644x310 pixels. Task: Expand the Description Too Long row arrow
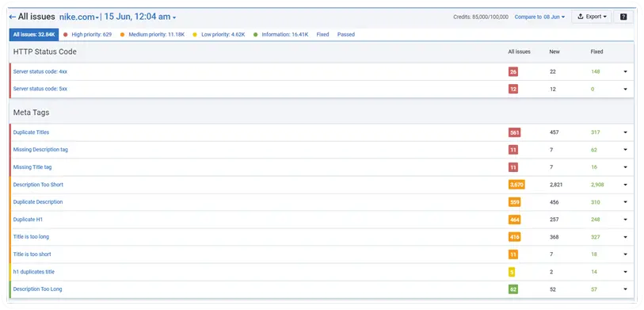coord(625,289)
